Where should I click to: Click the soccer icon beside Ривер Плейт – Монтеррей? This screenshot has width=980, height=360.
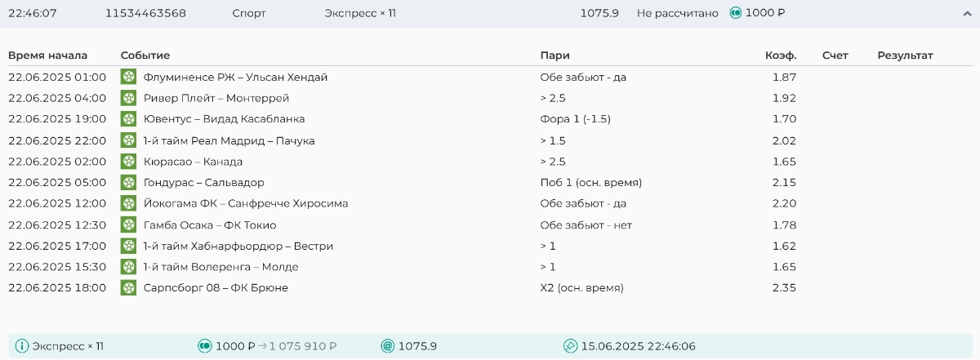128,98
